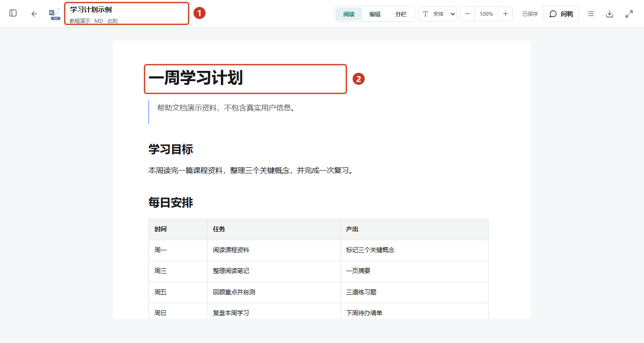Click the heading 一周学习计划
644x343 pixels.
click(196, 78)
